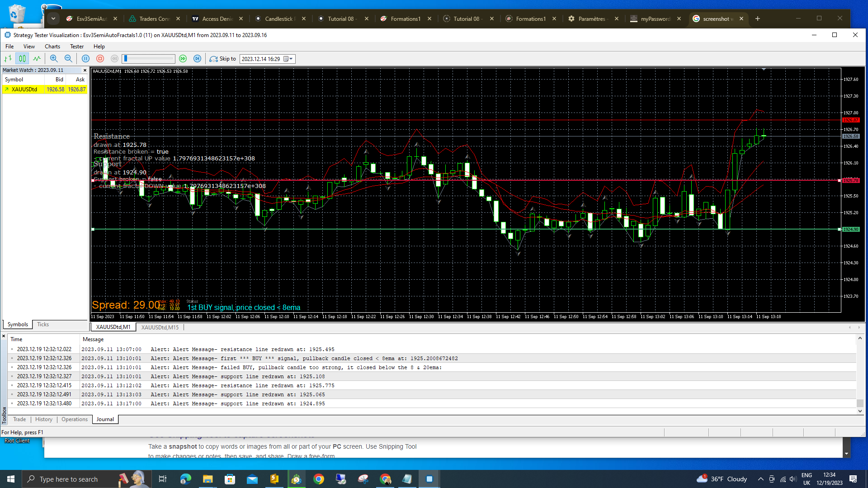Open Microsoft Edge from taskbar
This screenshot has height=488, width=868.
(x=186, y=479)
